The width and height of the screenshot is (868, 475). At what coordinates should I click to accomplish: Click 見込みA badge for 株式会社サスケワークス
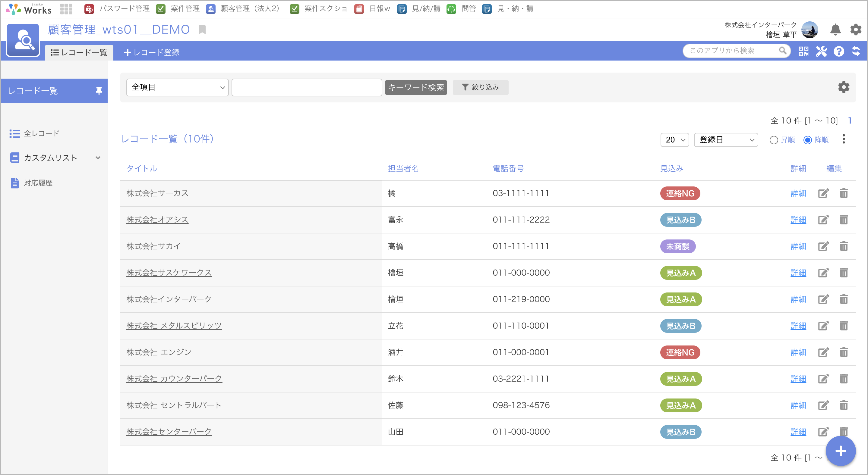pyautogui.click(x=681, y=273)
